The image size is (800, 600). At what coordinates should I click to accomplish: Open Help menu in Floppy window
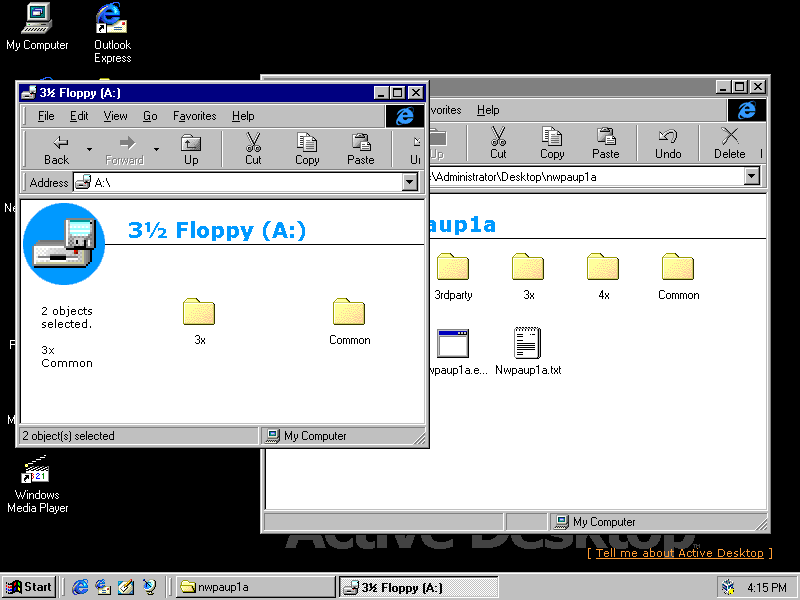point(243,116)
